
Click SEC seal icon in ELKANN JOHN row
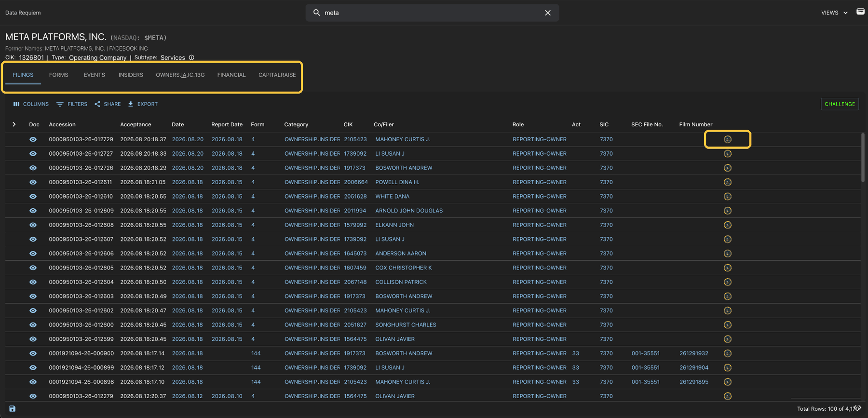point(728,225)
